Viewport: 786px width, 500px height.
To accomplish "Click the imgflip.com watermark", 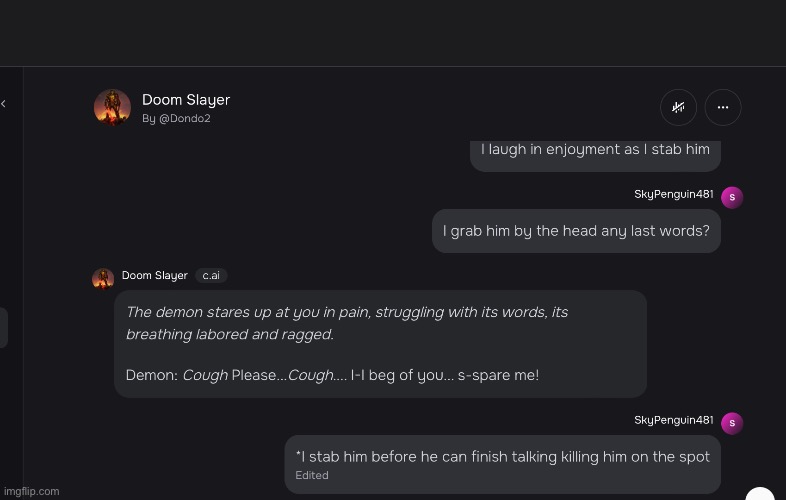I will point(31,491).
